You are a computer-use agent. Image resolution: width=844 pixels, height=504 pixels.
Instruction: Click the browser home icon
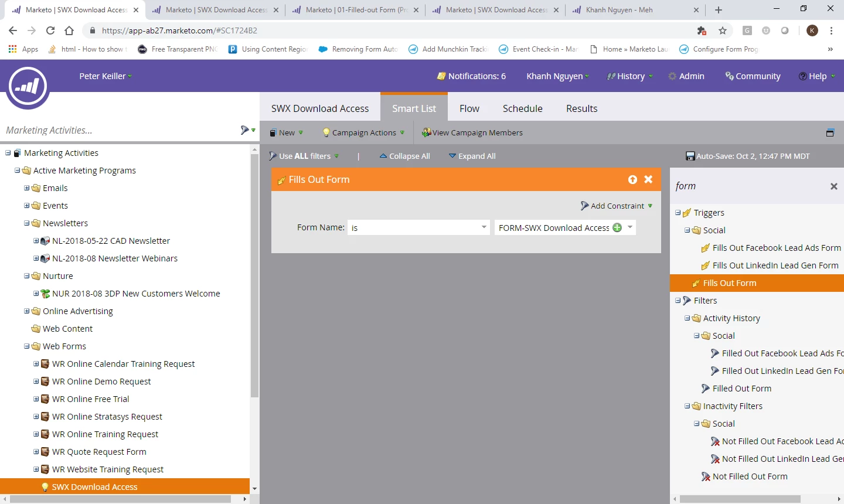tap(69, 30)
